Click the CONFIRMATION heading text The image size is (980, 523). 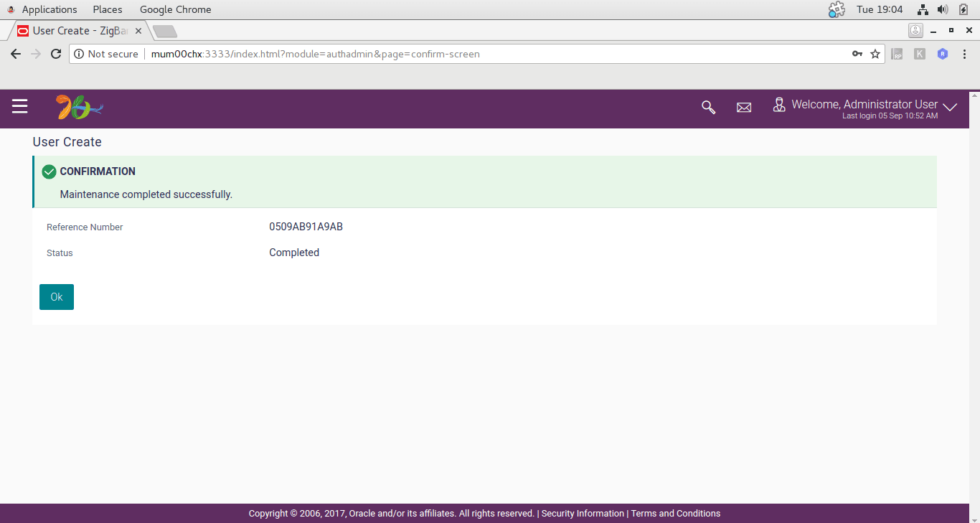pos(98,171)
